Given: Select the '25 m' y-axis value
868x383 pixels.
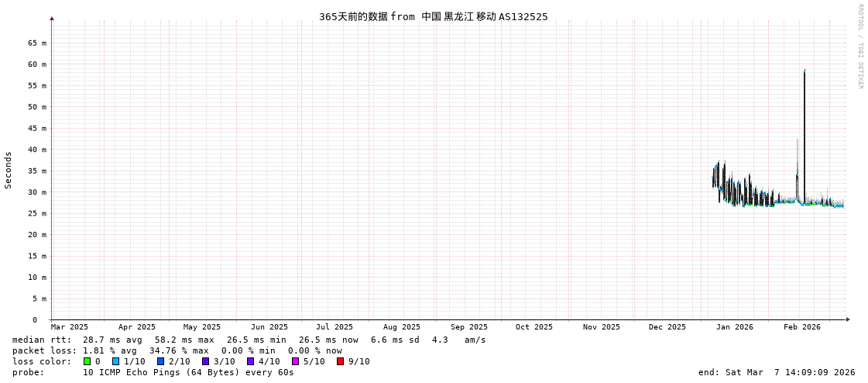Looking at the screenshot, I should (x=37, y=213).
